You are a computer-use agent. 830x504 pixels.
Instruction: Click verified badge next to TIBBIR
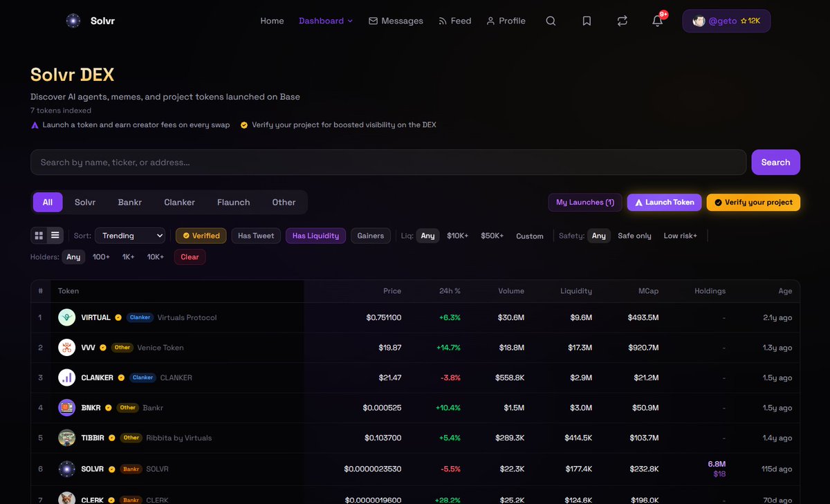[x=113, y=438]
